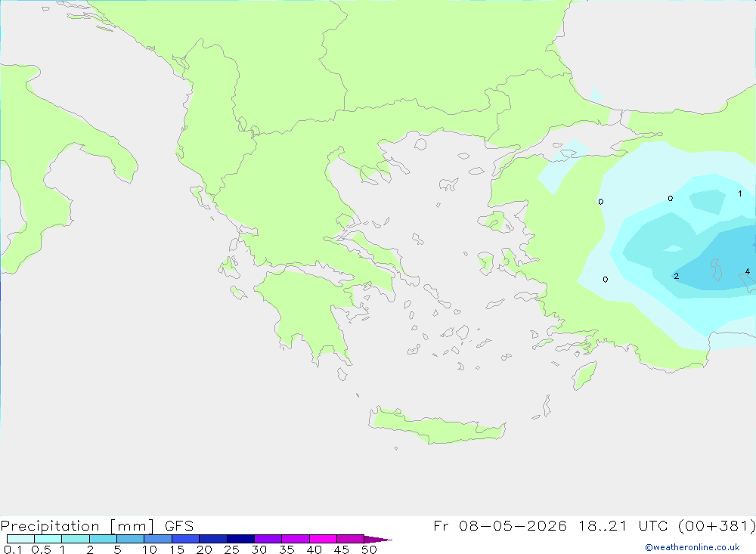
Task: Click the '5' legend scale label
Action: tap(117, 549)
